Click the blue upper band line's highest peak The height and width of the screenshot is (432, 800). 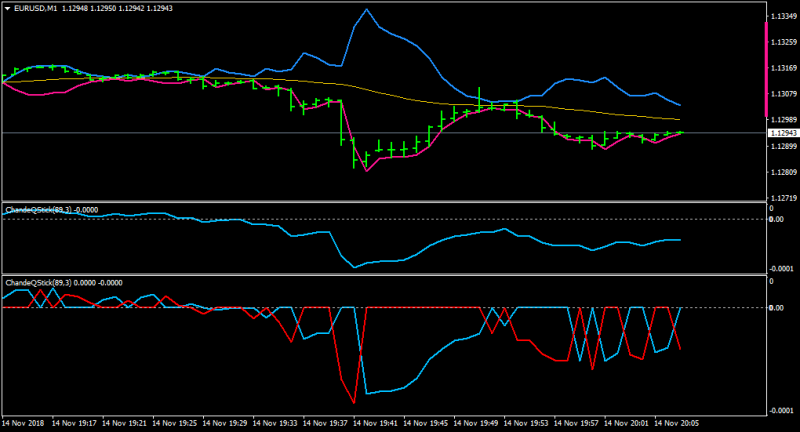click(x=366, y=9)
